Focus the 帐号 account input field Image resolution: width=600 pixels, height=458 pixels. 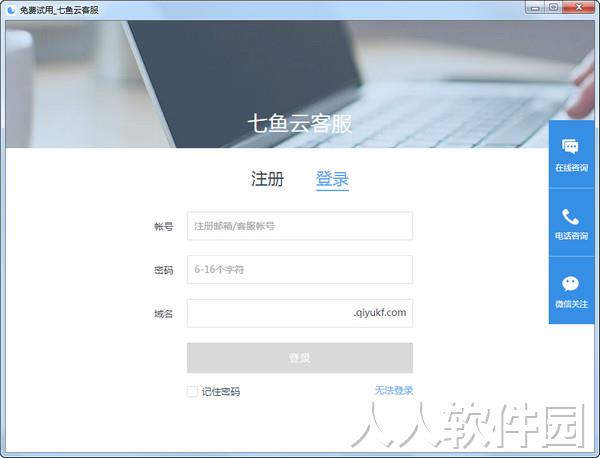(x=300, y=226)
